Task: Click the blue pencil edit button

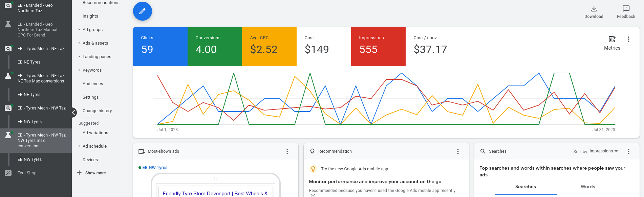Action: coord(142,11)
